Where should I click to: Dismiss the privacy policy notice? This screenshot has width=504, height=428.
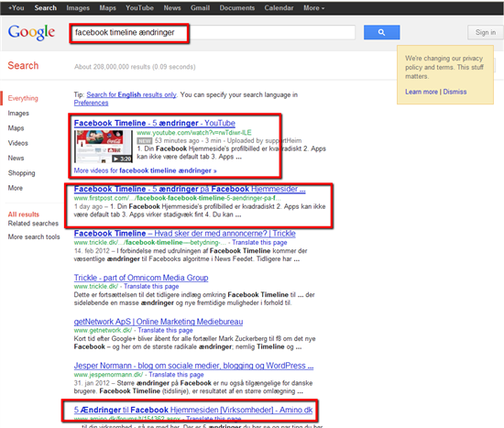tap(455, 92)
